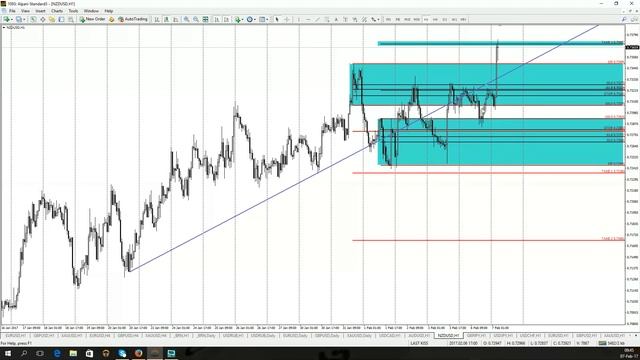Switch timeframe to M15
Viewport: 640px width, 360px height.
407,19
